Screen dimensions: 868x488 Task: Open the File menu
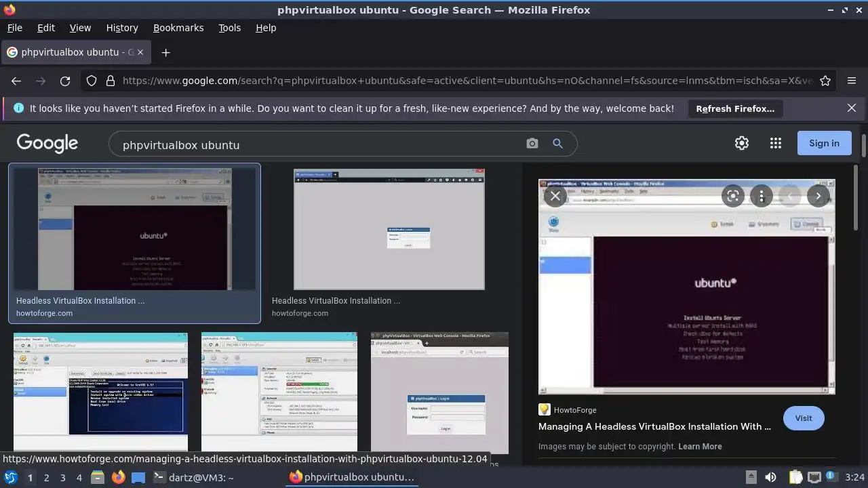click(x=14, y=28)
